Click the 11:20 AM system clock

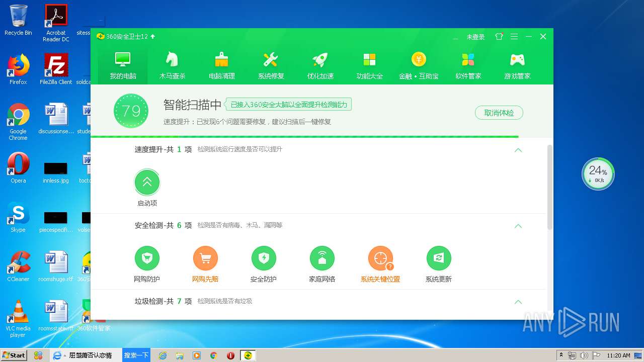(618, 355)
